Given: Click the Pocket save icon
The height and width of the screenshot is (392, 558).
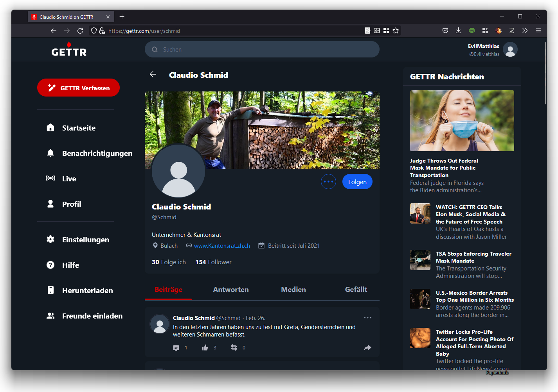Looking at the screenshot, I should [445, 30].
